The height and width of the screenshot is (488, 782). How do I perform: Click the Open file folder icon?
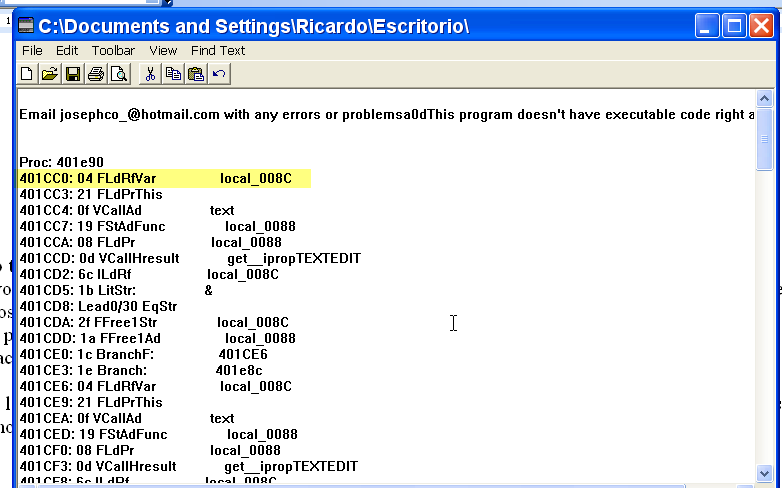pyautogui.click(x=49, y=73)
